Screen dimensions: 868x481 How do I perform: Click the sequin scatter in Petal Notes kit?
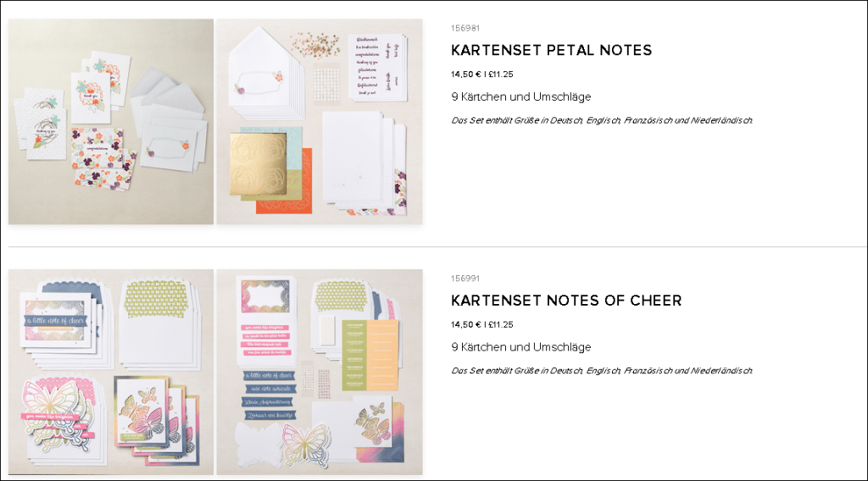[315, 45]
